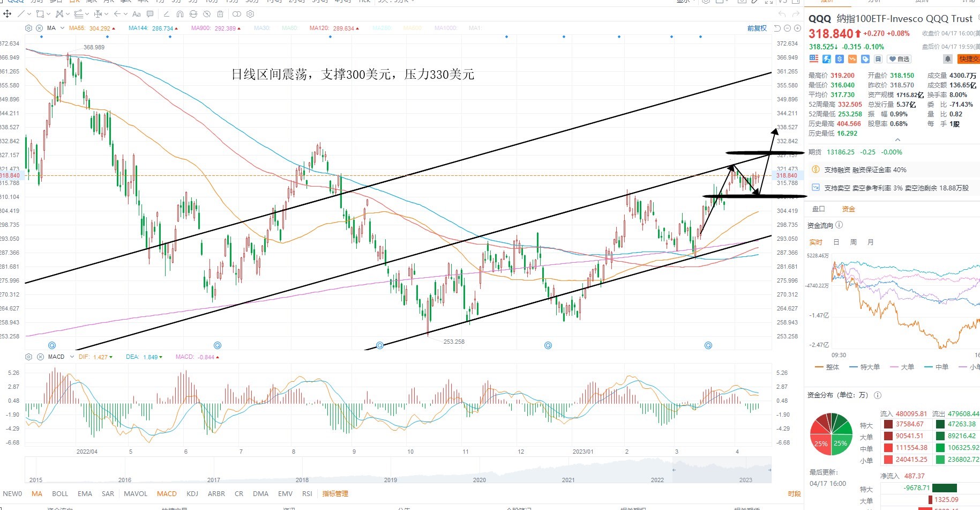
Task: Select the measurement range tool
Action: click(98, 14)
